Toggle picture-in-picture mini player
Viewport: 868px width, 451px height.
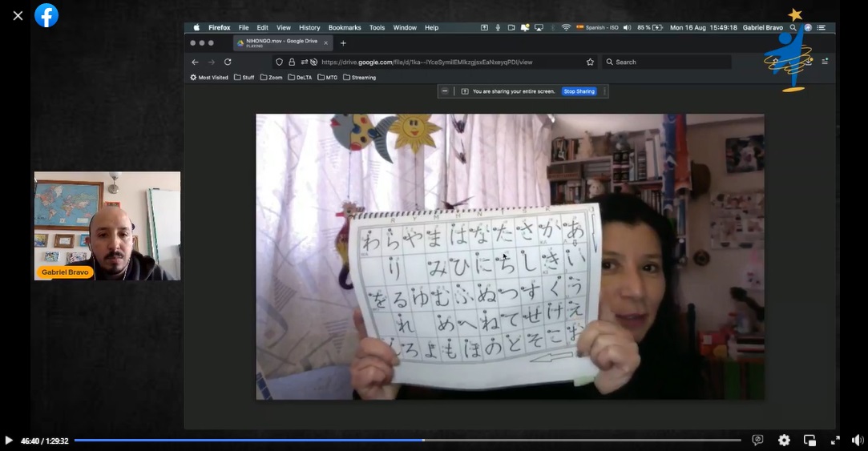(x=809, y=441)
